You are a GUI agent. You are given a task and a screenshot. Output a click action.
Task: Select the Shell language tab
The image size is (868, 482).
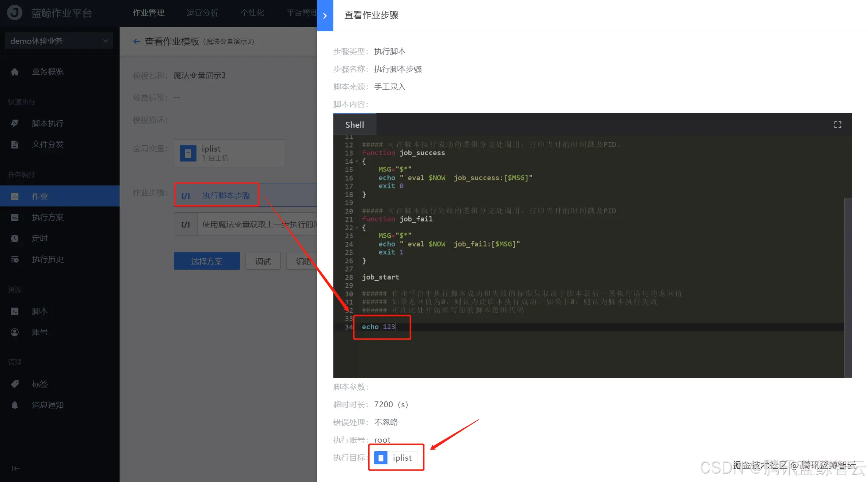click(354, 124)
